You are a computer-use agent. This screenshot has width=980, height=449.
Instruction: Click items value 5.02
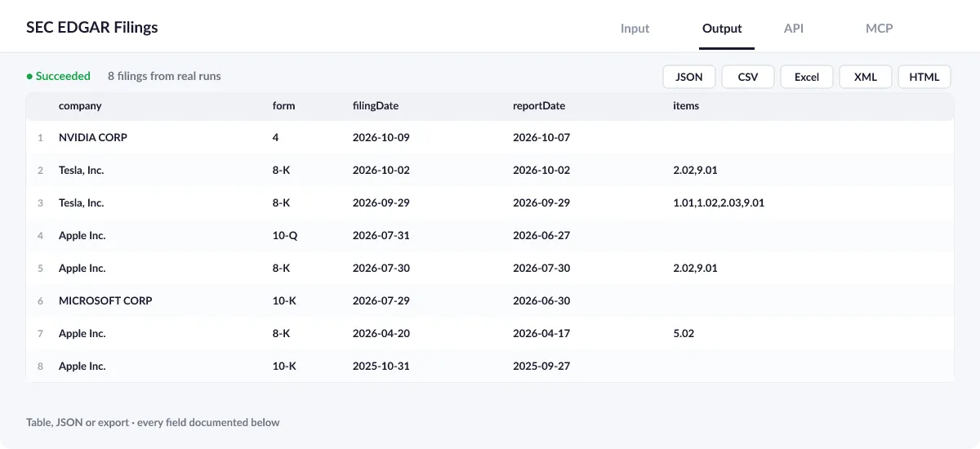684,333
